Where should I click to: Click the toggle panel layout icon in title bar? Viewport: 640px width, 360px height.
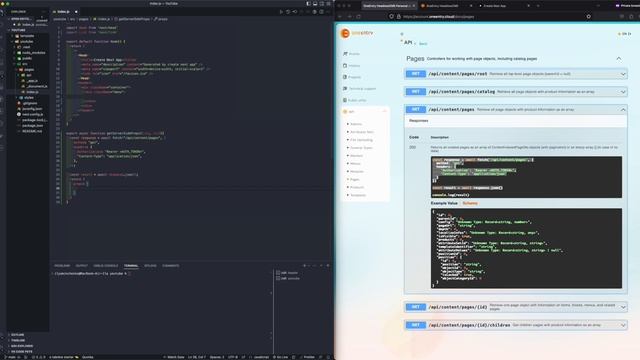point(315,4)
